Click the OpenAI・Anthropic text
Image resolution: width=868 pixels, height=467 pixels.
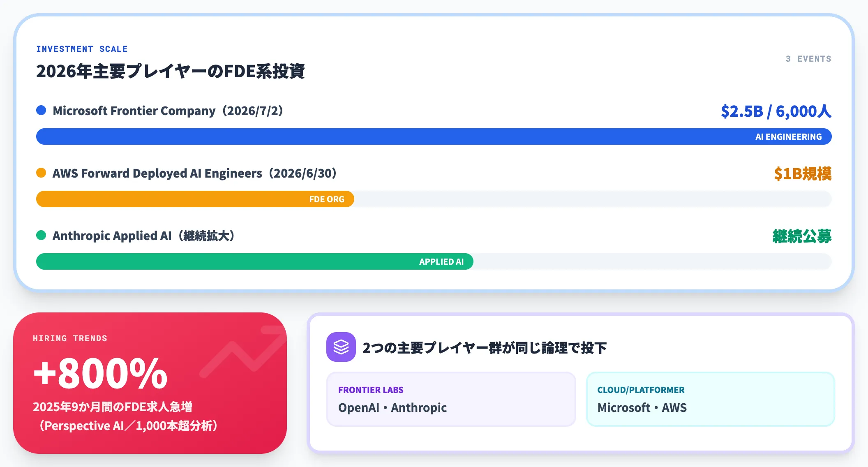tap(392, 407)
